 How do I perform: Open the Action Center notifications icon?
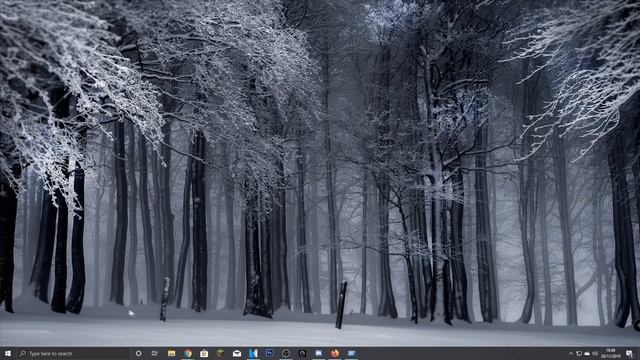(x=629, y=353)
